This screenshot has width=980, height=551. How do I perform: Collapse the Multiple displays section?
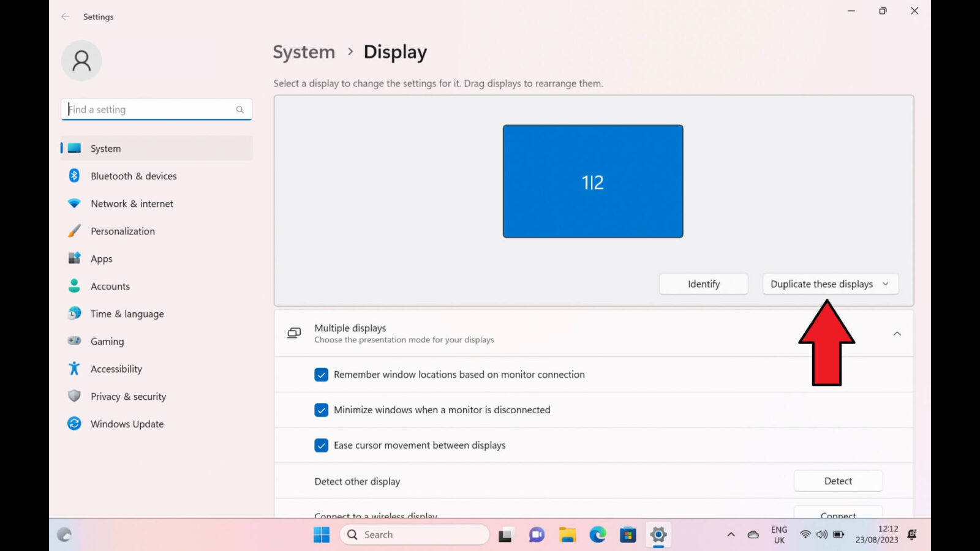coord(897,333)
